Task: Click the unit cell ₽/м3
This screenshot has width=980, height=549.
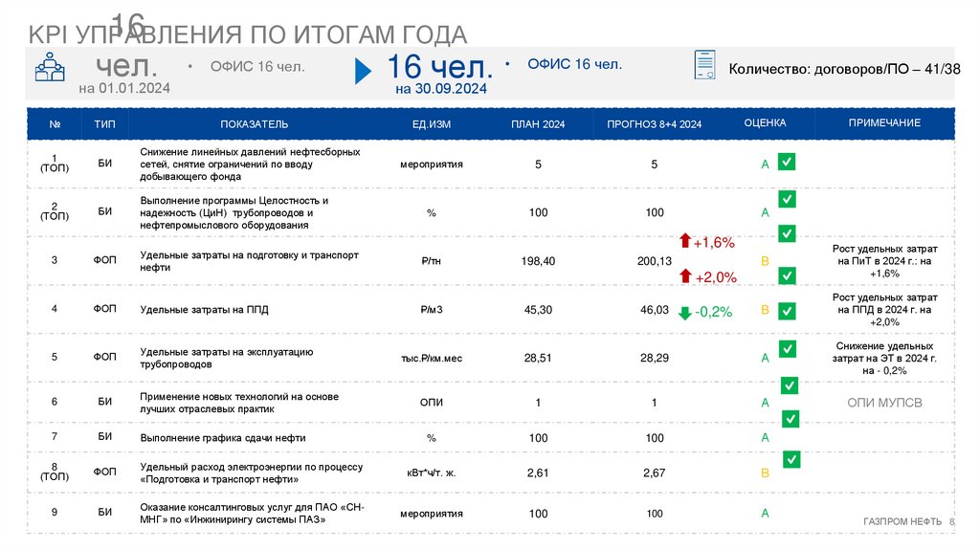Action: (432, 310)
